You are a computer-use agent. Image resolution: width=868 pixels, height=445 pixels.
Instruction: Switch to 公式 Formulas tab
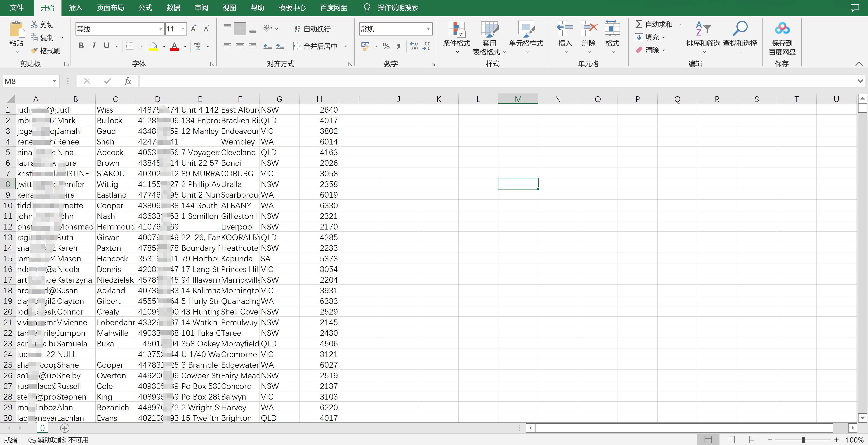pos(145,8)
